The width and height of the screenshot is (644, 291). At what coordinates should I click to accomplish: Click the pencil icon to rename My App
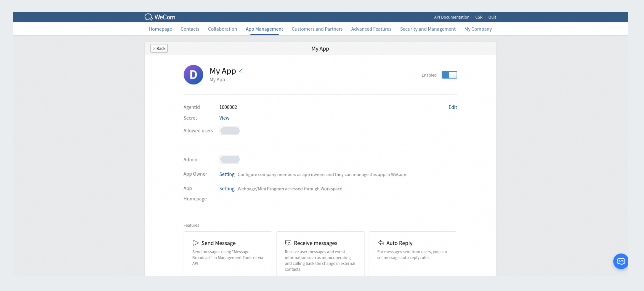[241, 71]
